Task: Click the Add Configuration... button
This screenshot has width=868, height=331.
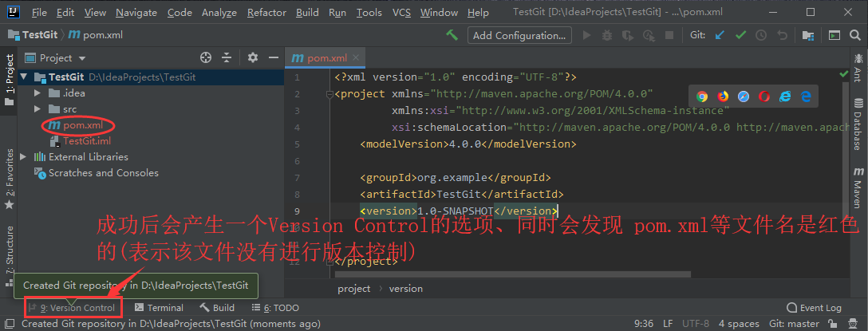Action: point(520,35)
